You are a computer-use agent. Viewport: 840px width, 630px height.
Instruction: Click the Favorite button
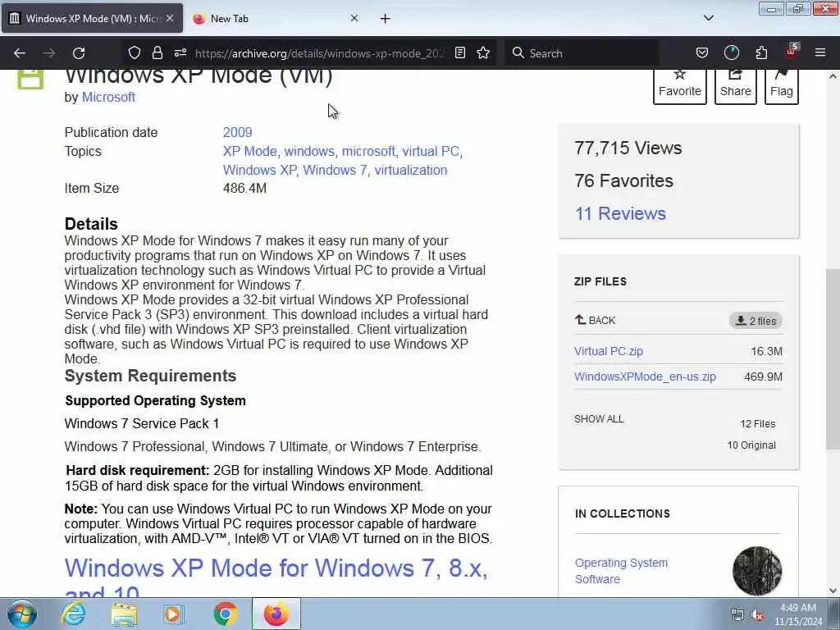(680, 85)
